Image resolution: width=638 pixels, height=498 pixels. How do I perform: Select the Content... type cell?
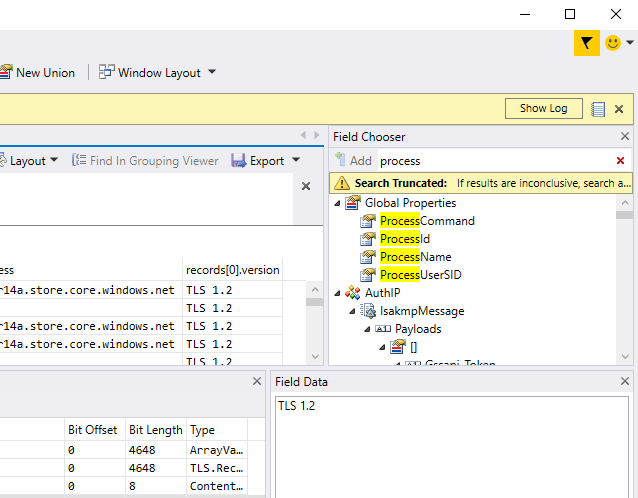[217, 486]
